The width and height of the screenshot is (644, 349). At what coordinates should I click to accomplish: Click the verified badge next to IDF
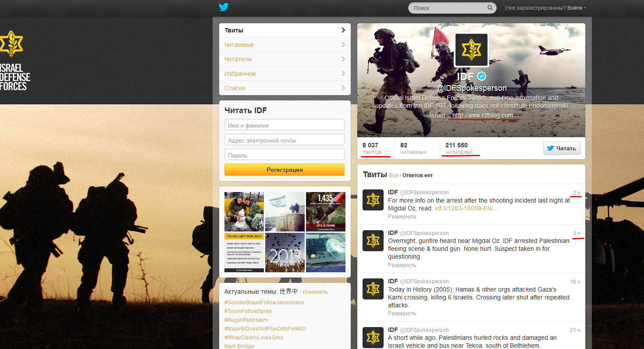(x=481, y=76)
